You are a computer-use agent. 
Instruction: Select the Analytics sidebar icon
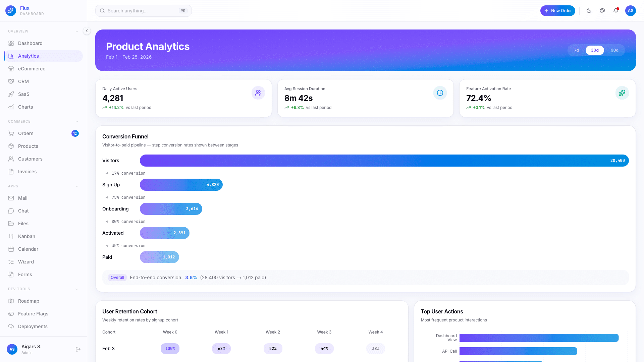11,56
